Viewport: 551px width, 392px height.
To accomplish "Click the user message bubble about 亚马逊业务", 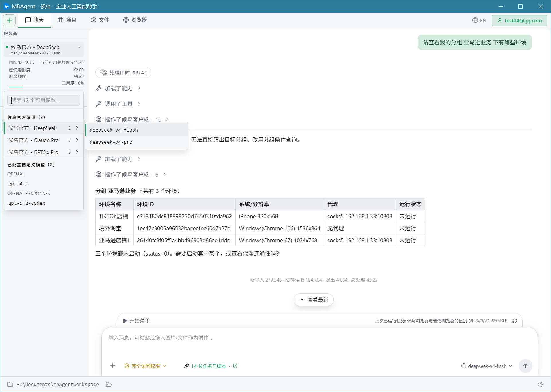I will click(474, 42).
